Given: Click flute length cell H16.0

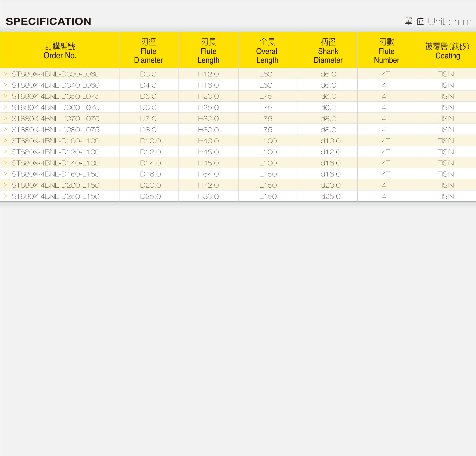Looking at the screenshot, I should tap(208, 85).
